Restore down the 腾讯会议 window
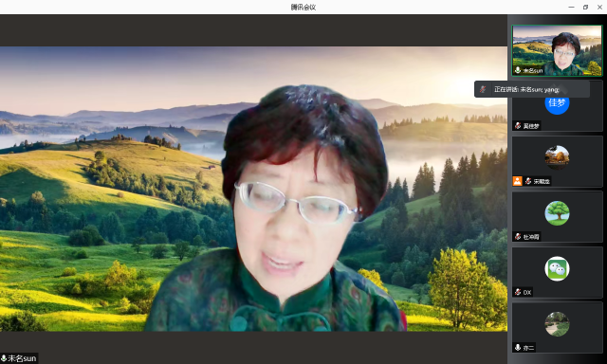Screen dimensions: 607x364 (x=585, y=7)
